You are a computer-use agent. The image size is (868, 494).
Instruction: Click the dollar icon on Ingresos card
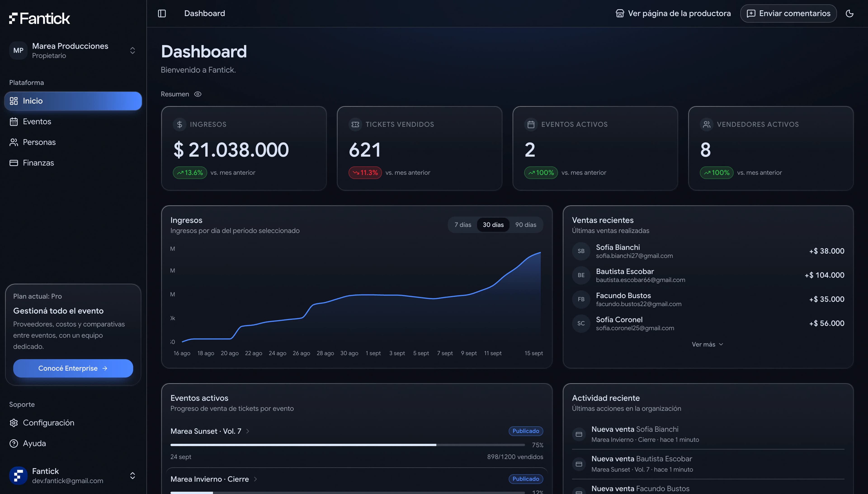[179, 124]
